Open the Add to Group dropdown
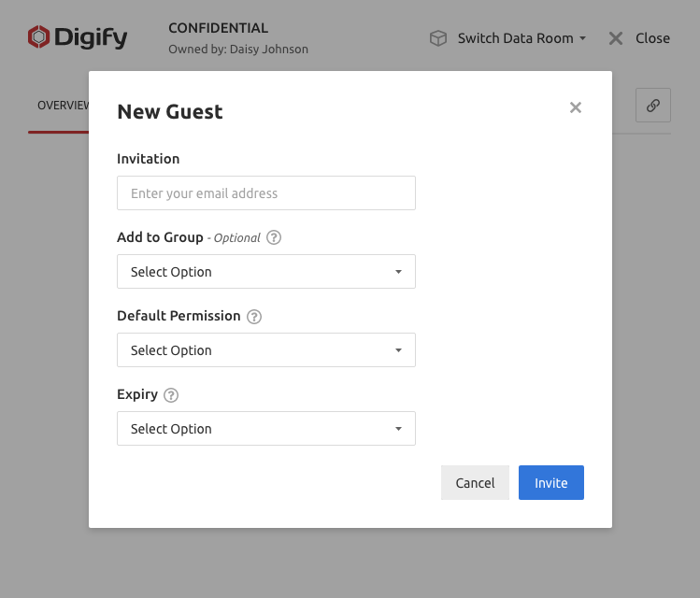Image resolution: width=700 pixels, height=598 pixels. tap(266, 272)
